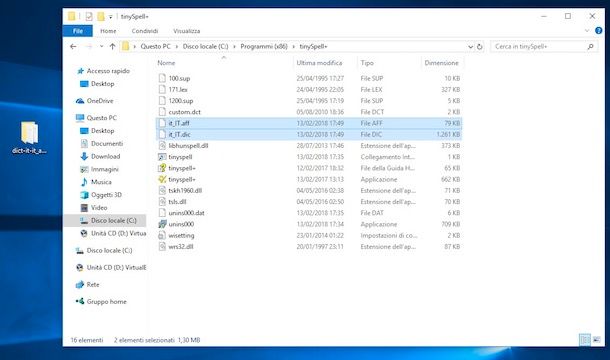Open Gruppo home in navigation pane

point(107,302)
